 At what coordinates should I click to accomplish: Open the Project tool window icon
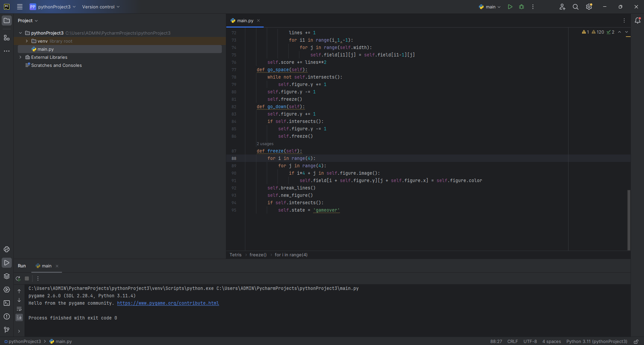tap(7, 20)
